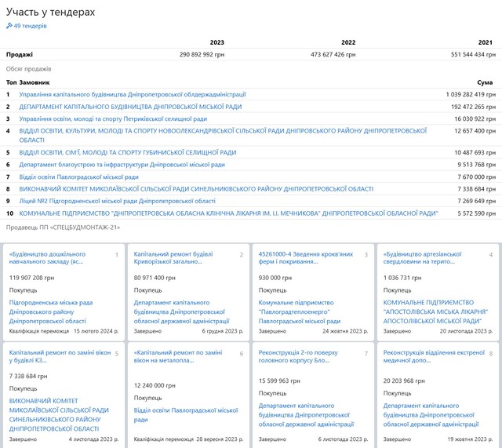This screenshot has width=502, height=448.
Task: Click the 2023 sales value 290 892 992 грн
Action: 202,54
